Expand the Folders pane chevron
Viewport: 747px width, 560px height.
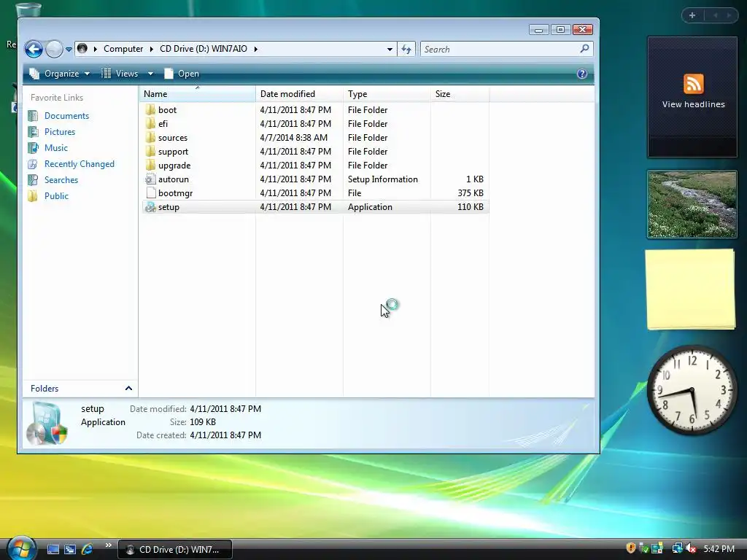[x=128, y=389]
